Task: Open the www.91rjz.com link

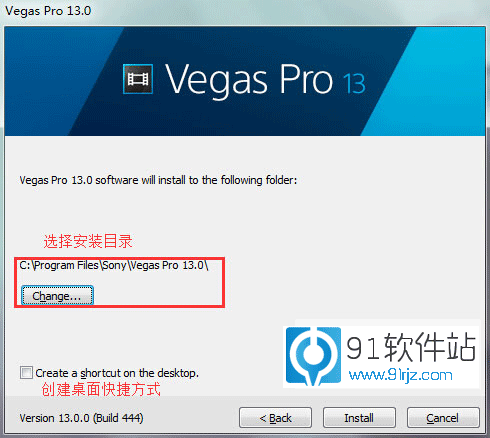Action: tap(401, 375)
